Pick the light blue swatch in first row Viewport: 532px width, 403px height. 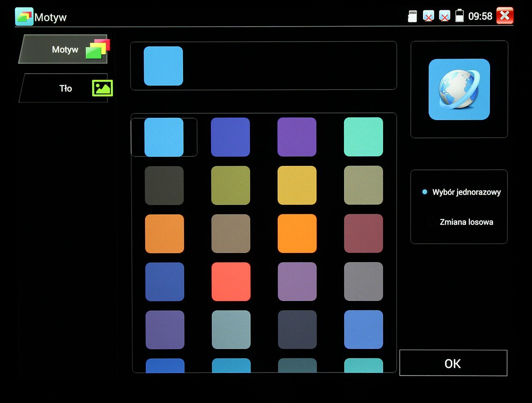(164, 137)
